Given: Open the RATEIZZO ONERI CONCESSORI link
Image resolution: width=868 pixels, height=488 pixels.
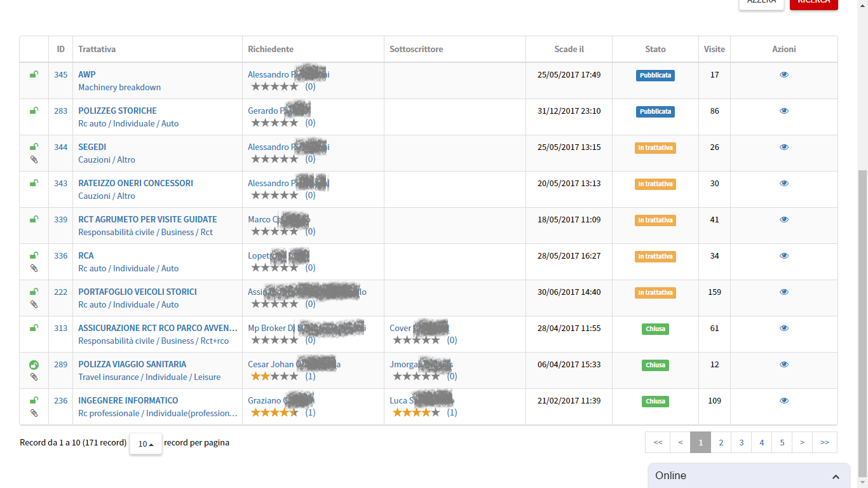Looking at the screenshot, I should [135, 183].
